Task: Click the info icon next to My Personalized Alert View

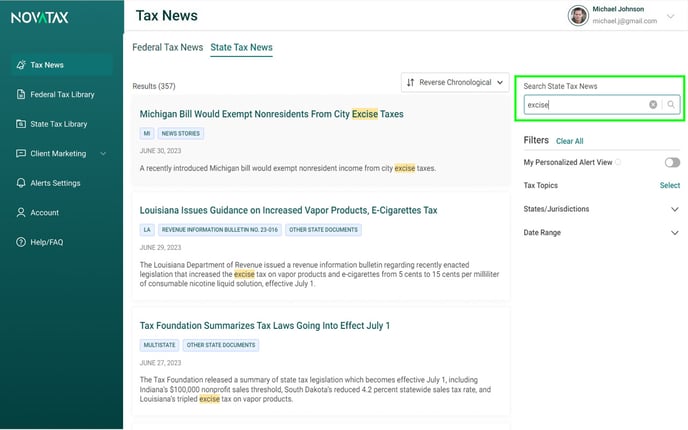Action: pos(618,162)
